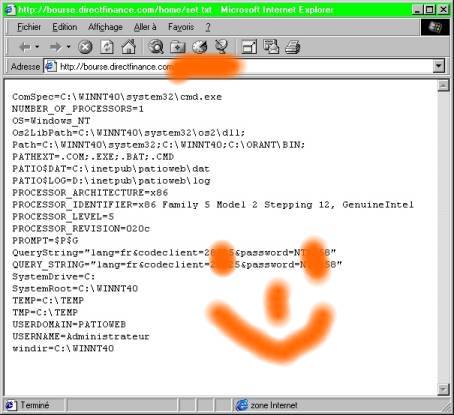Click the 'Terminé' status bar text
Screen dimensions: 454x415
click(x=35, y=405)
